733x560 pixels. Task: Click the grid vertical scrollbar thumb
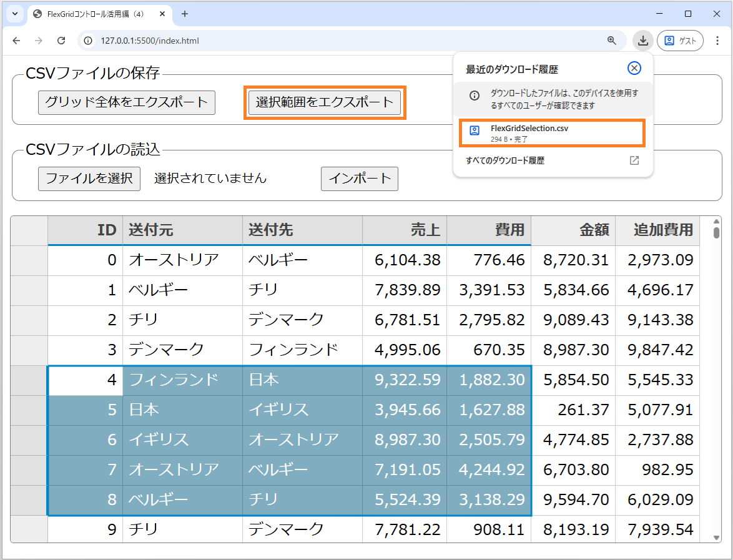click(717, 232)
